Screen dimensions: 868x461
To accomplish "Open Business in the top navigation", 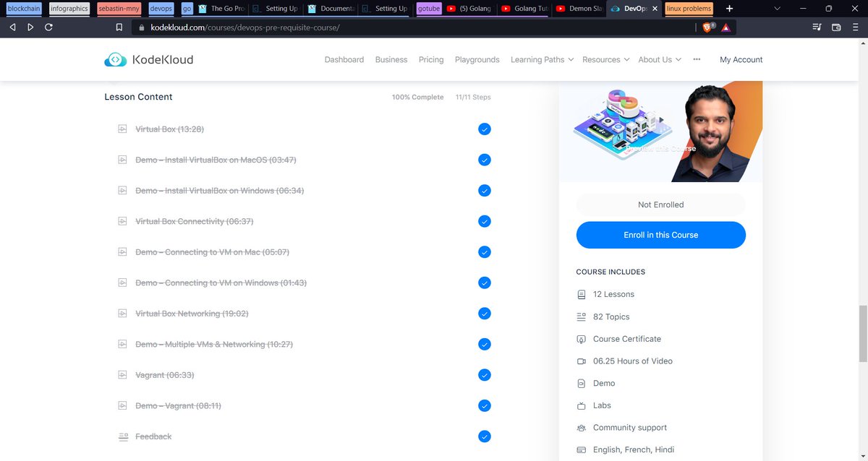I will click(x=391, y=59).
